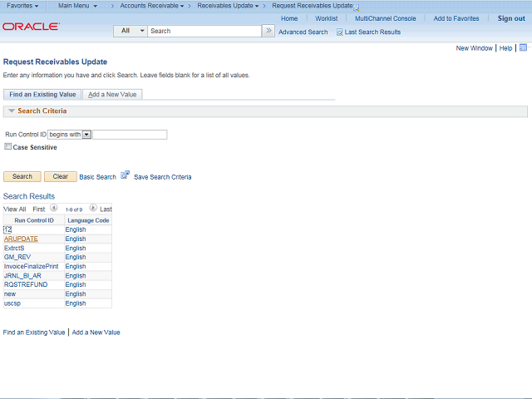Switch to Add a New Value tab
Screen dimensions: 532x399
(112, 94)
